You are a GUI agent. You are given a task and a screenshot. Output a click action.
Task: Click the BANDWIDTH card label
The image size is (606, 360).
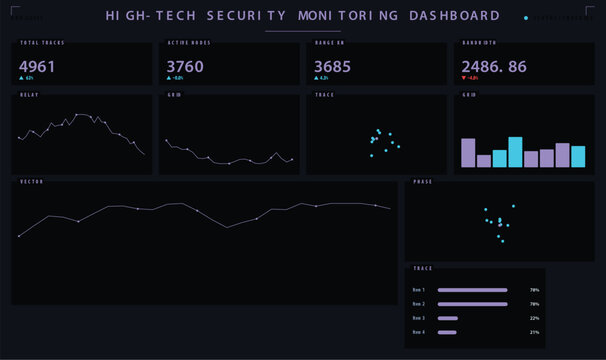click(x=479, y=43)
